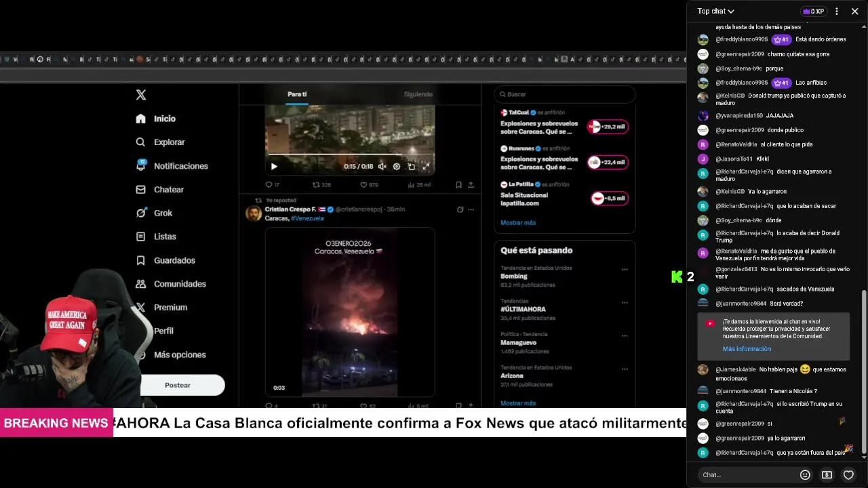Click the Inicio home icon
The height and width of the screenshot is (488, 868).
(x=140, y=119)
